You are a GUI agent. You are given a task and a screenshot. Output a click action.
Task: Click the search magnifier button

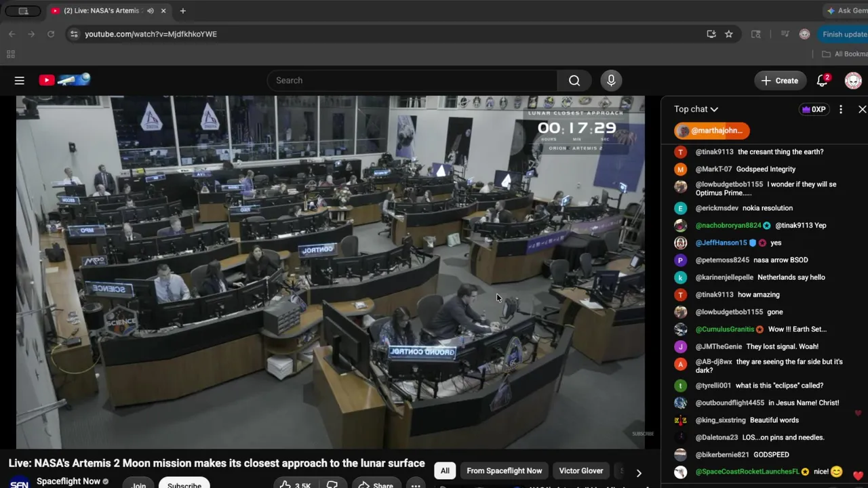tap(574, 81)
